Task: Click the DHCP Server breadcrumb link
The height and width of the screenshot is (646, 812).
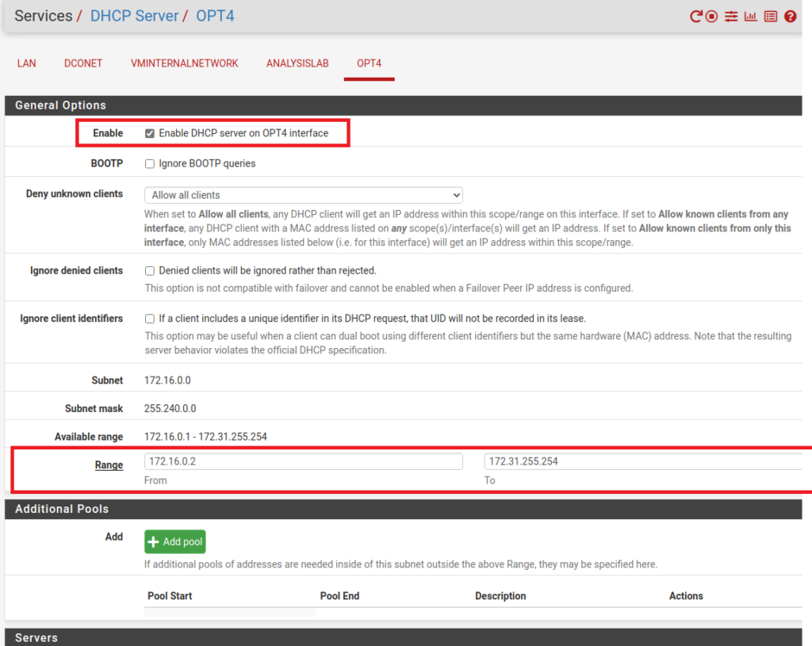Action: click(x=134, y=16)
